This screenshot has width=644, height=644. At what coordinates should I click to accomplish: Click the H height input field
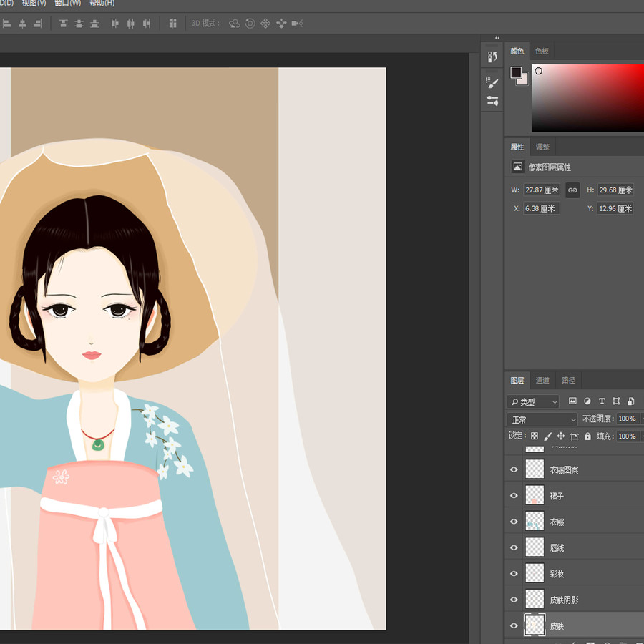[615, 190]
